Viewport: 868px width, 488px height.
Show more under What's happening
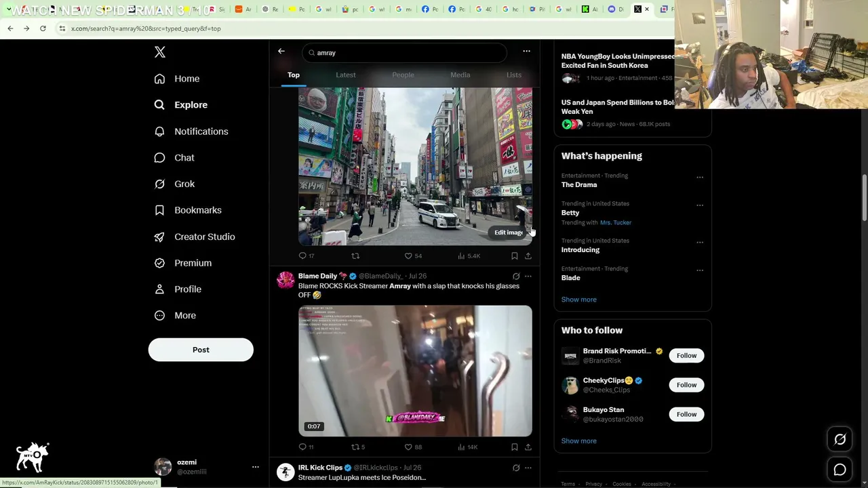[x=579, y=300]
